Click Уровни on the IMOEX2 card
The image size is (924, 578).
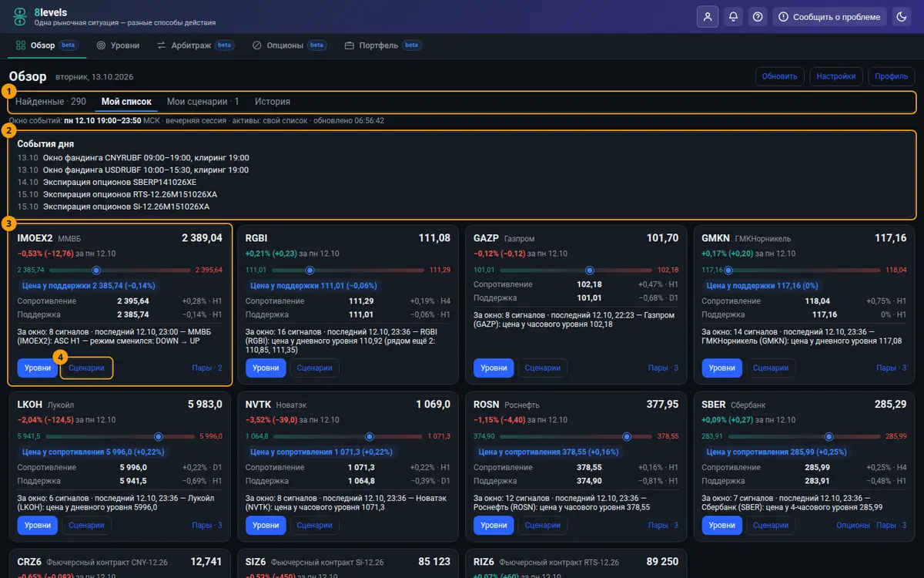point(38,368)
